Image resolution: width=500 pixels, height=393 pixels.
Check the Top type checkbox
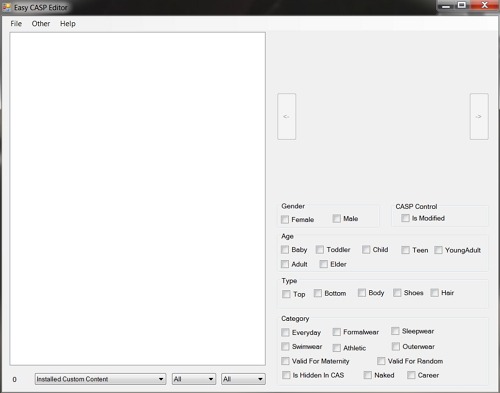pyautogui.click(x=286, y=294)
